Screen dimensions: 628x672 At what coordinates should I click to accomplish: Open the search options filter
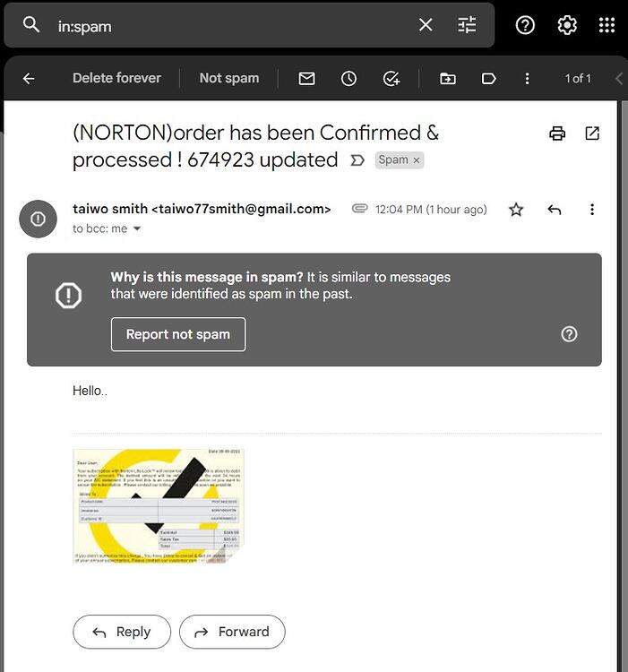coord(467,25)
